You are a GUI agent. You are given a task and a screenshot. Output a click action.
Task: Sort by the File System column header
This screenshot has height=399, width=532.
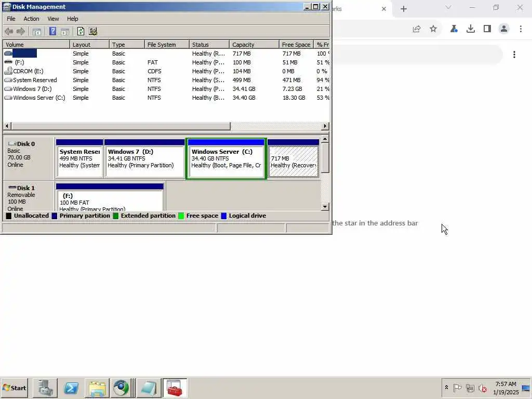(x=167, y=45)
